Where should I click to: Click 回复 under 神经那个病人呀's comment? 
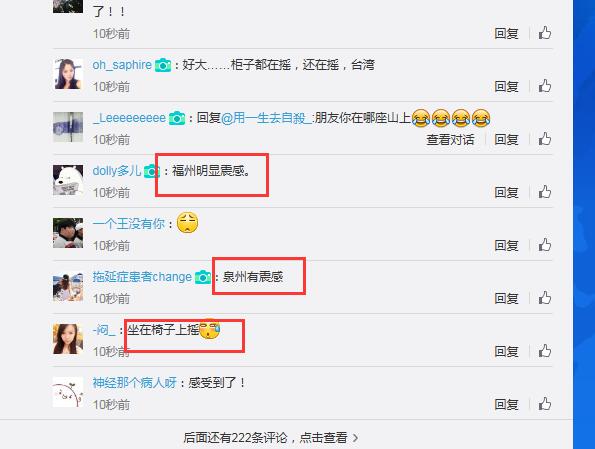506,405
